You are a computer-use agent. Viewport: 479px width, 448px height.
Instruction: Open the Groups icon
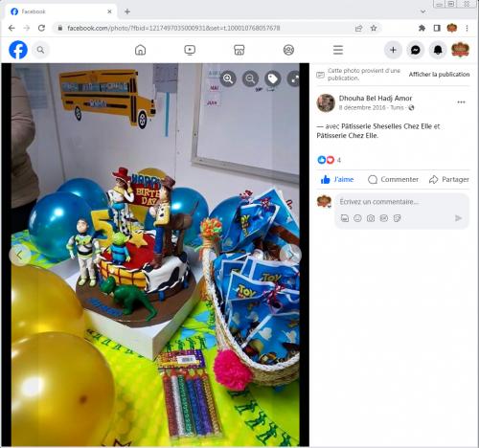coord(288,50)
